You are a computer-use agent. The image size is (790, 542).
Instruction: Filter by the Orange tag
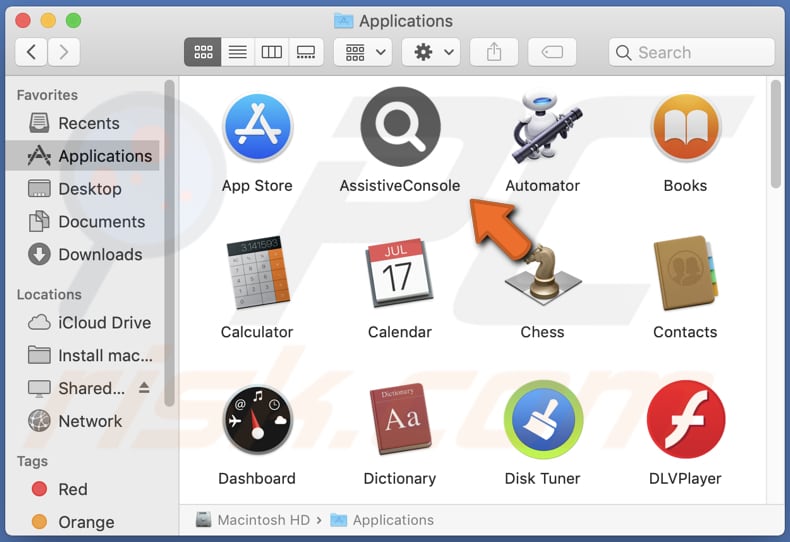(x=84, y=522)
